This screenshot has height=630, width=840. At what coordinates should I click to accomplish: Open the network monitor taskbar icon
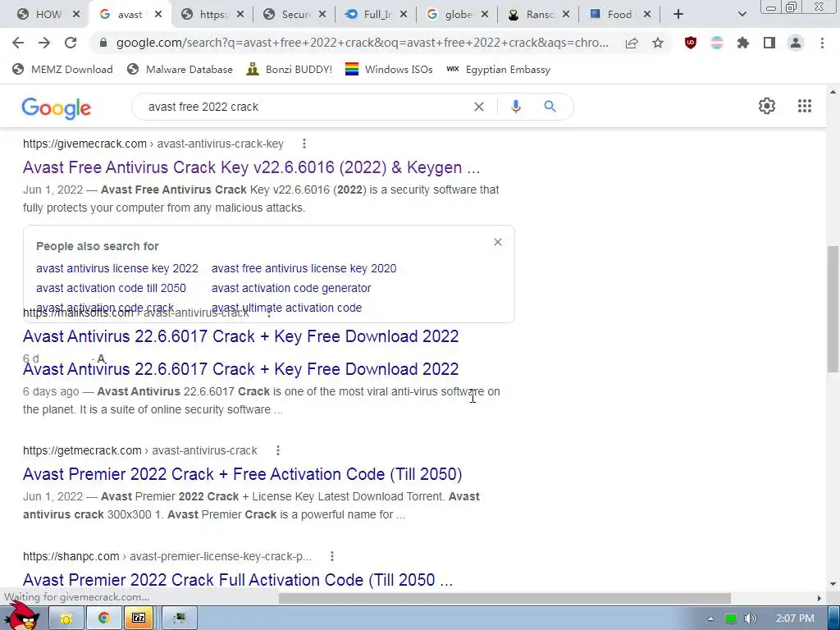[x=180, y=619]
